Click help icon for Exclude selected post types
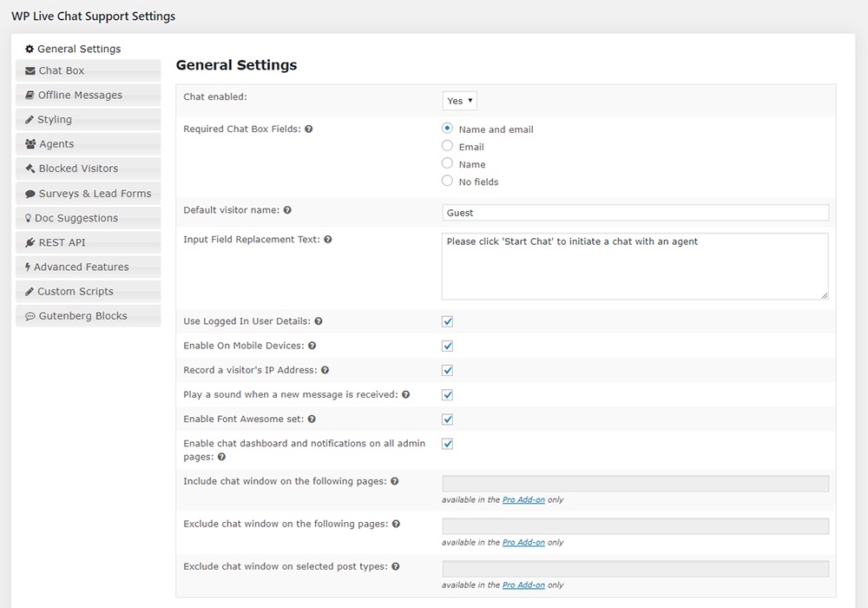The width and height of the screenshot is (868, 608). click(395, 566)
